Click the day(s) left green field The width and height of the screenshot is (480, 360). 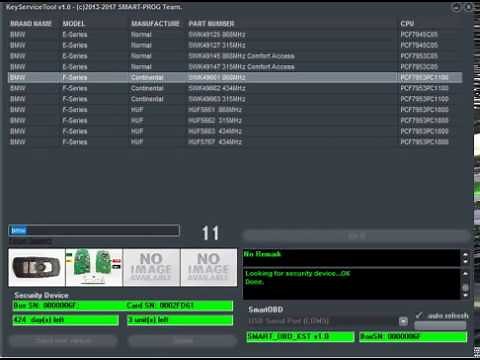point(65,320)
